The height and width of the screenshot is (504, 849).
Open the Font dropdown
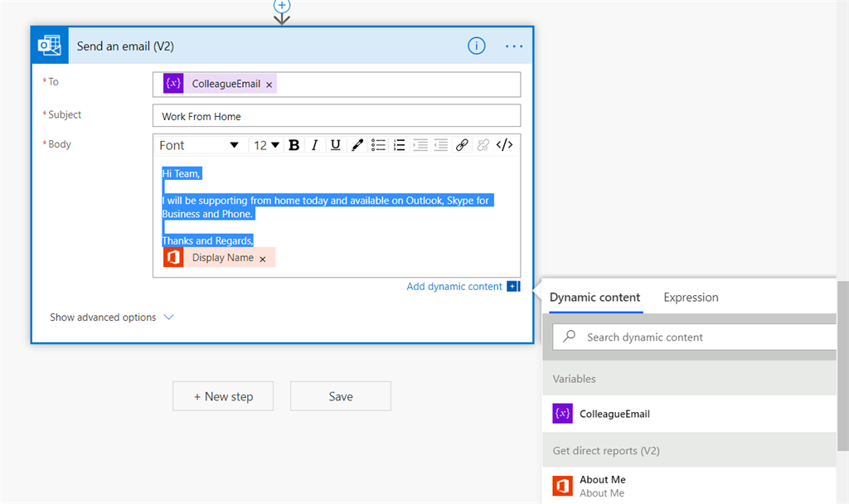click(x=199, y=145)
